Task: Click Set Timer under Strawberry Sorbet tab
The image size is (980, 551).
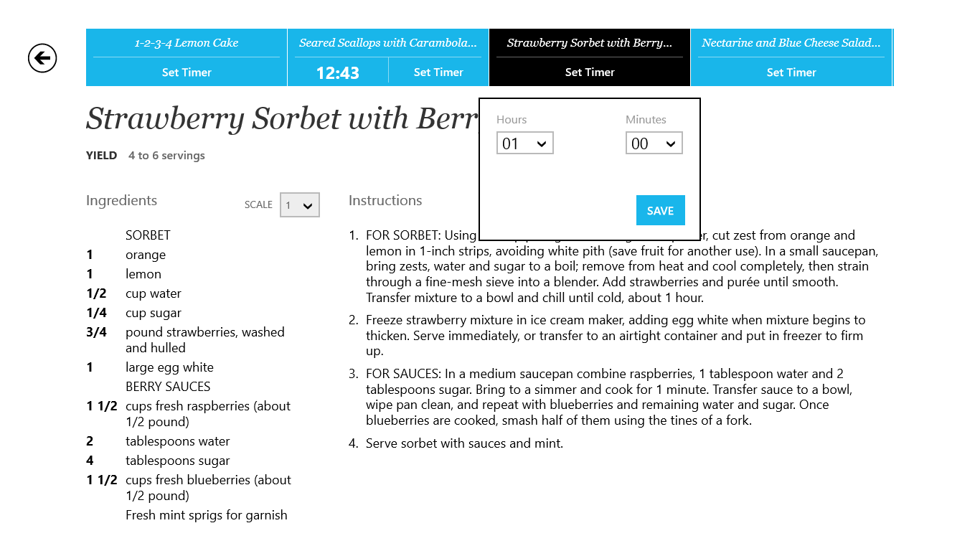Action: (x=589, y=72)
